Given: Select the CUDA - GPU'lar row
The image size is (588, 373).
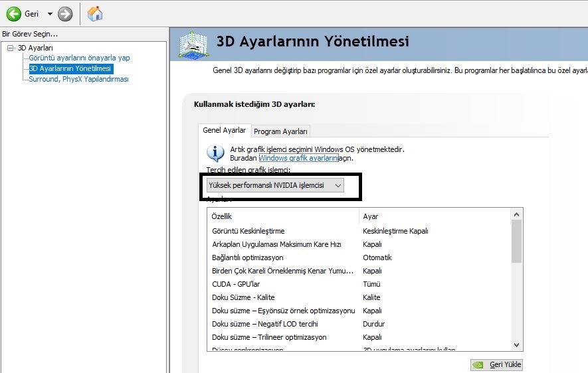Looking at the screenshot, I should coord(359,284).
